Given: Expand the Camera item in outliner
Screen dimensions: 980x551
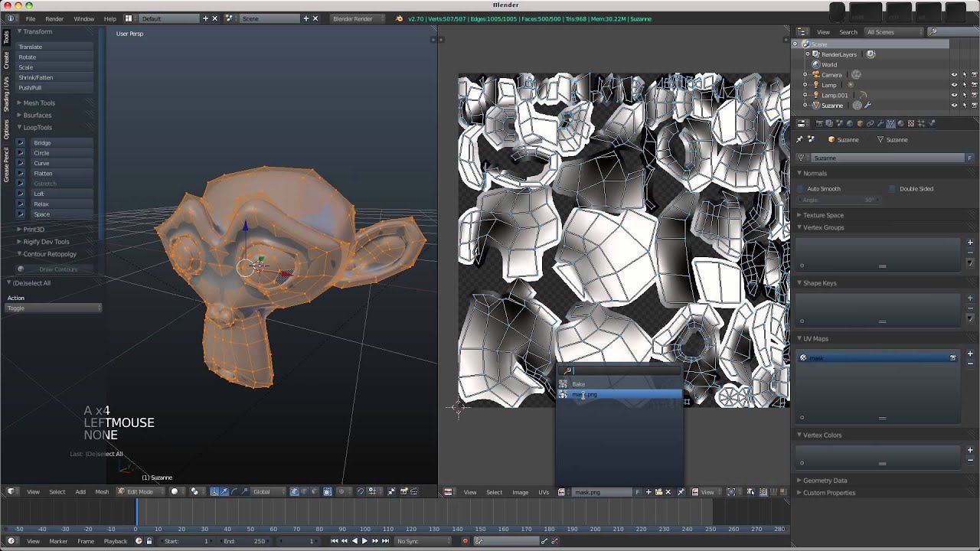Looking at the screenshot, I should coord(805,75).
